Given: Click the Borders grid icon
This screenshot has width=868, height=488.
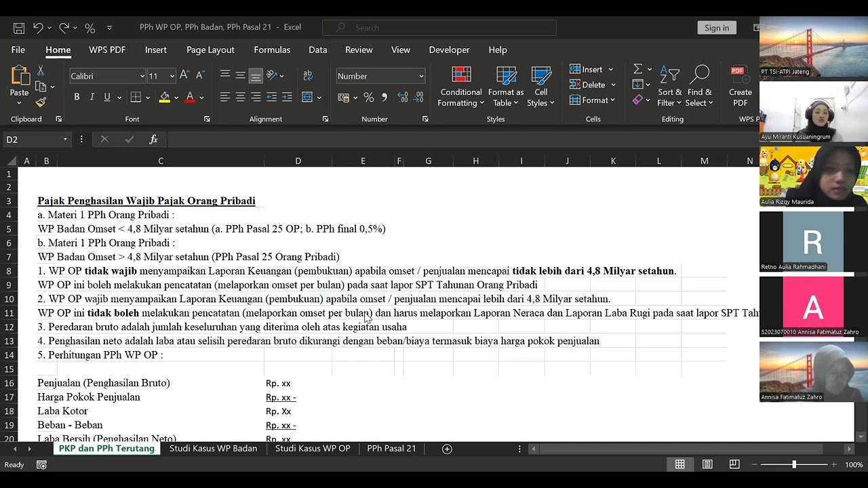Looking at the screenshot, I should pyautogui.click(x=136, y=98).
